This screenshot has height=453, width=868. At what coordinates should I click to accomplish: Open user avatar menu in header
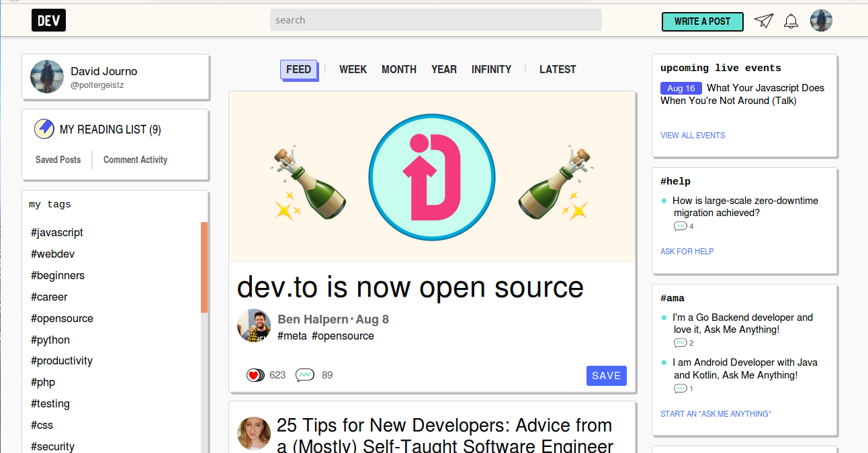tap(821, 21)
